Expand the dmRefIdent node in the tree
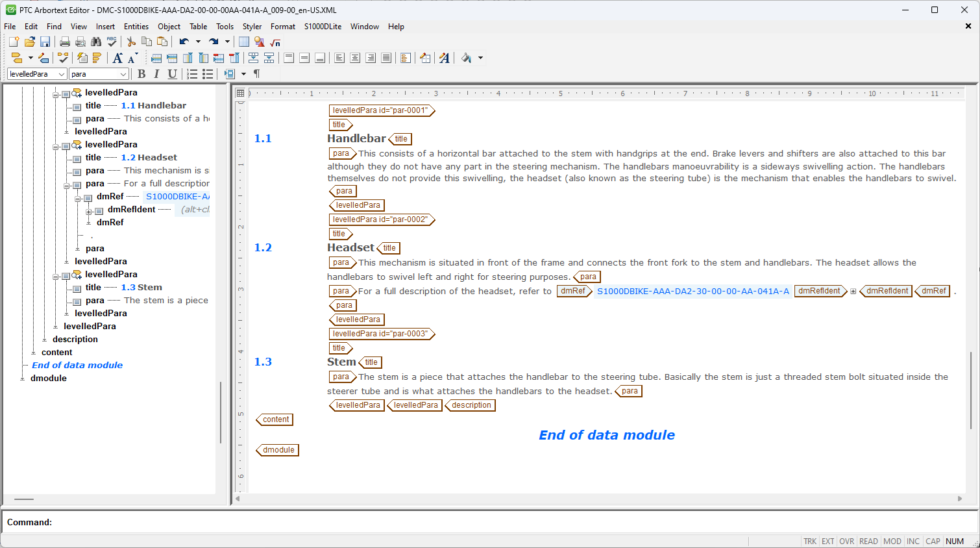980x548 pixels. click(89, 211)
